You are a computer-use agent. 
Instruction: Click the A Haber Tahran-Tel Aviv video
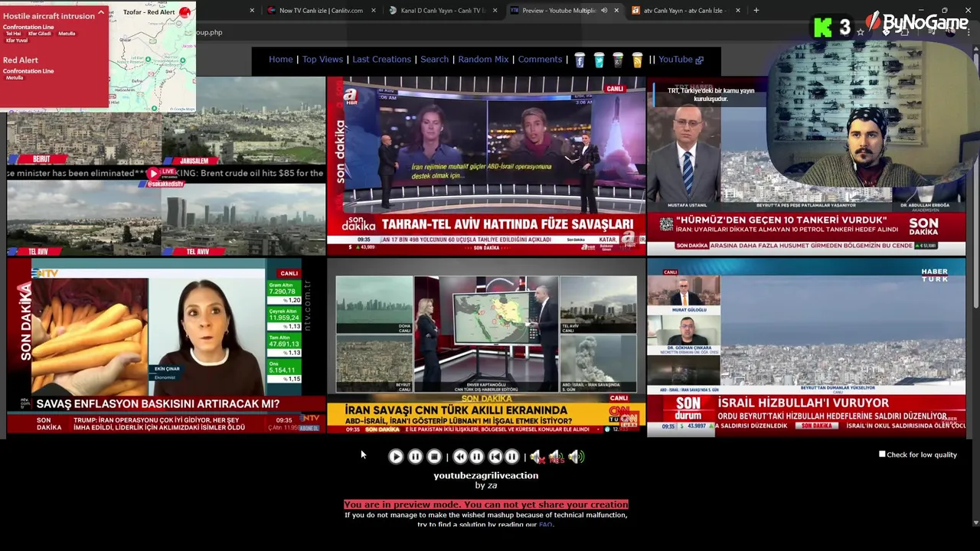486,165
